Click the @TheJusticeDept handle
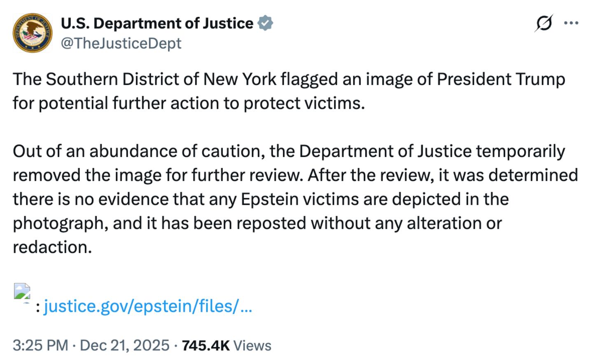593x364 pixels. pyautogui.click(x=121, y=43)
